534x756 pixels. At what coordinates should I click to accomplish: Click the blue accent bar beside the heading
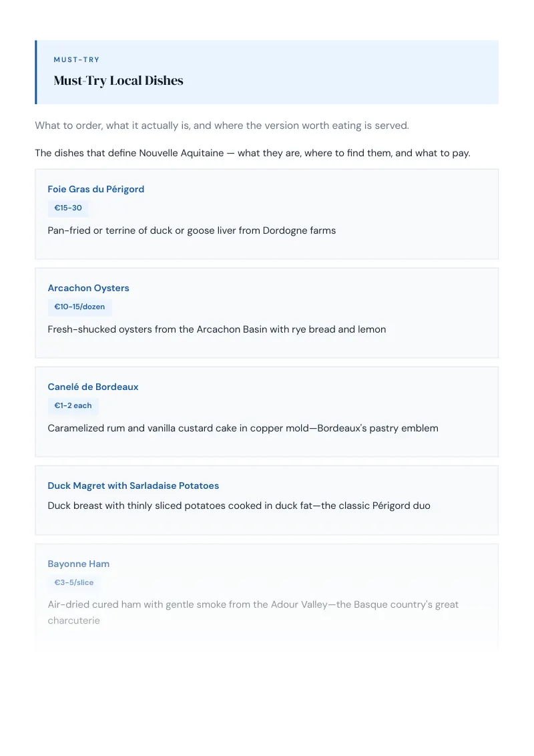[x=35, y=72]
